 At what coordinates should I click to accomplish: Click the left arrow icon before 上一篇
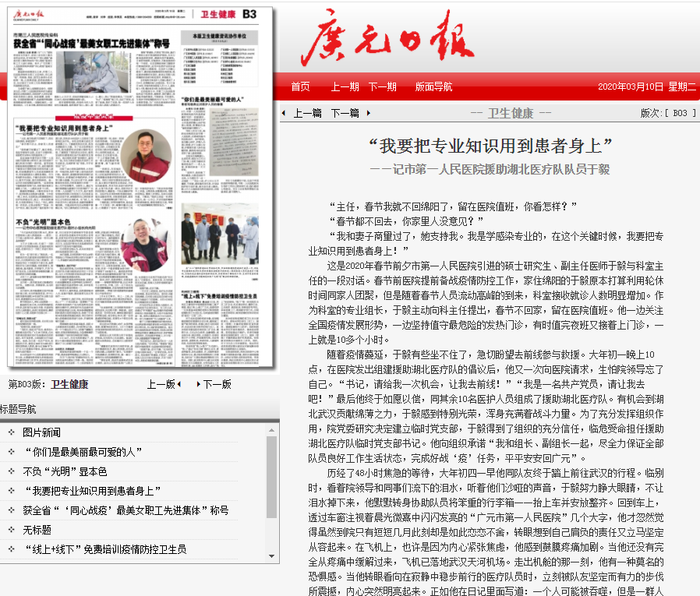[284, 114]
